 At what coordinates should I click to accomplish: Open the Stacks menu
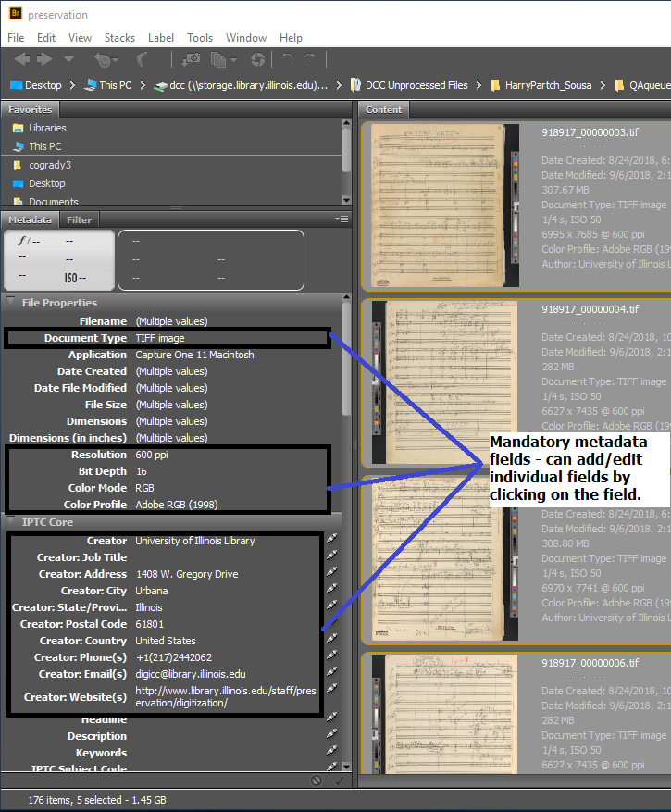tap(119, 38)
